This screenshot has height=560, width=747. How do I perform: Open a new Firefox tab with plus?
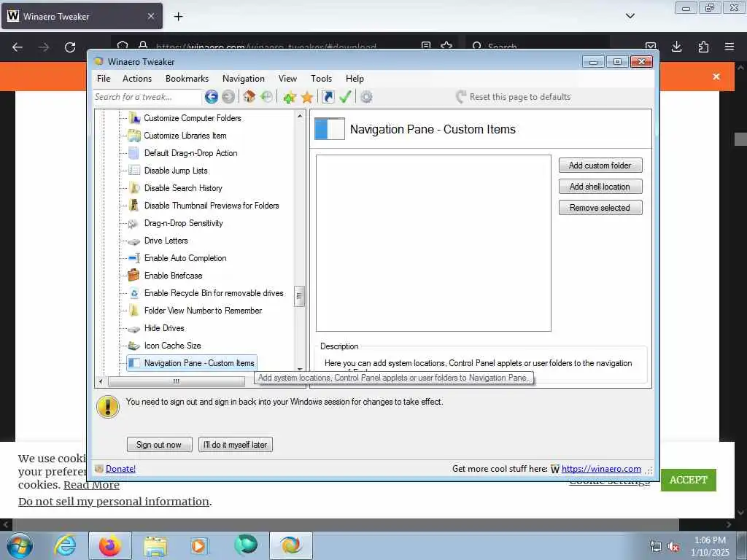coord(178,17)
